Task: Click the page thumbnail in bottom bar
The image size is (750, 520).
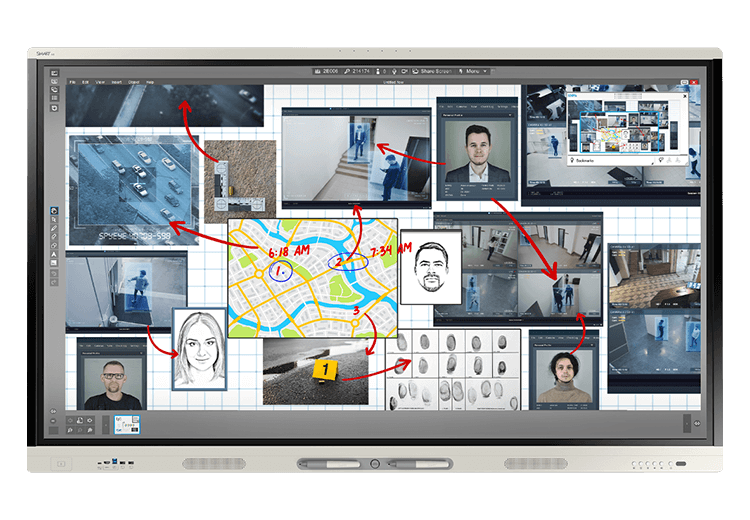Action: [x=128, y=425]
